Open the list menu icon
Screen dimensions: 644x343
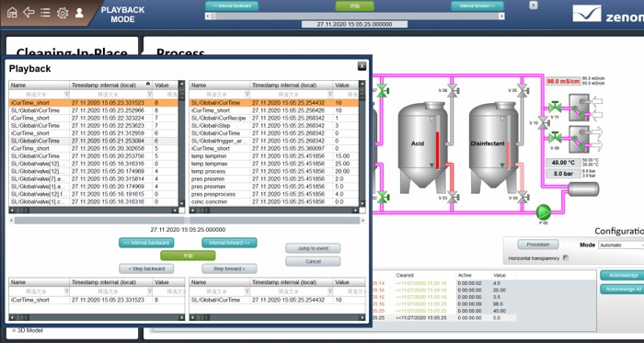45,13
